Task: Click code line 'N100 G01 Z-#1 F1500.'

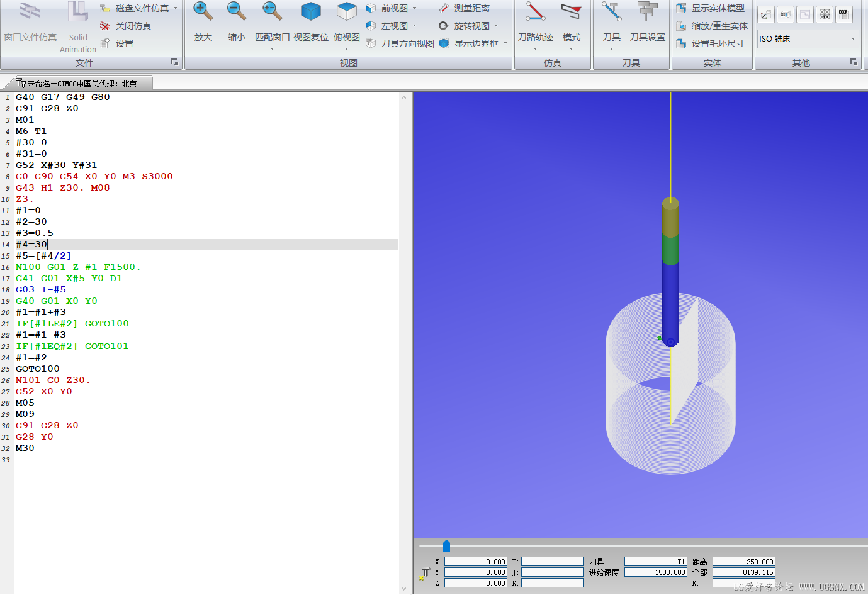Action: click(x=78, y=267)
